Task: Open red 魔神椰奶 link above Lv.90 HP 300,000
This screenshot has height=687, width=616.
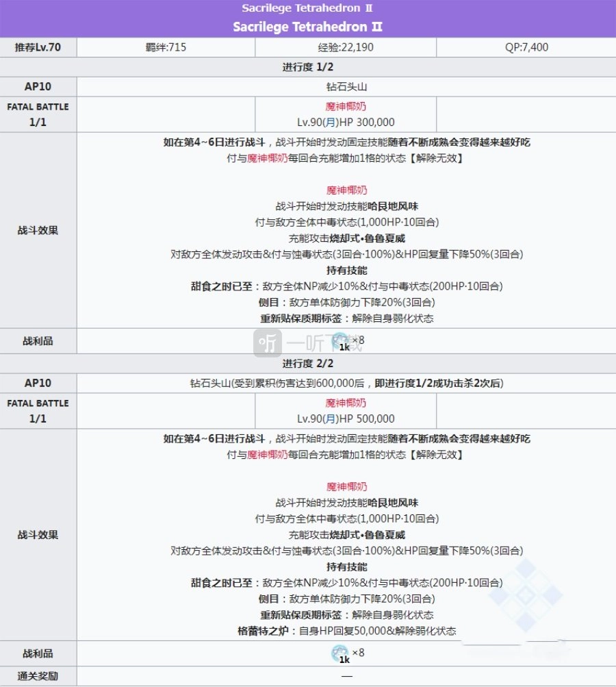Action: (x=346, y=107)
